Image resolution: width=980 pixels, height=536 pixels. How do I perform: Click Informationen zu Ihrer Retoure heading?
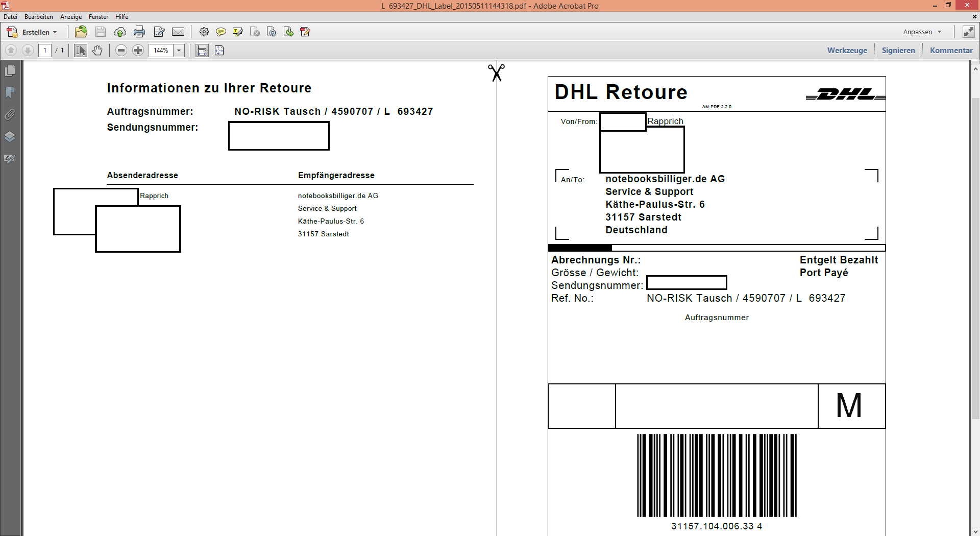tap(209, 88)
